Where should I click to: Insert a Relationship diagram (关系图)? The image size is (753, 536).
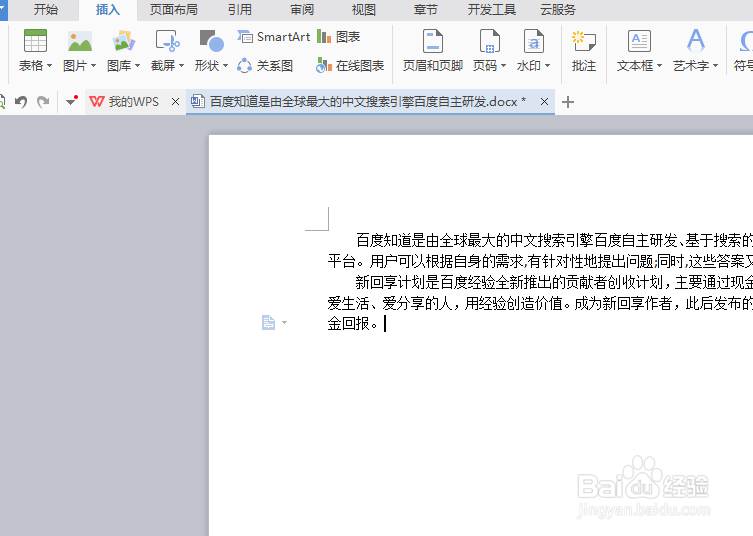tap(265, 66)
